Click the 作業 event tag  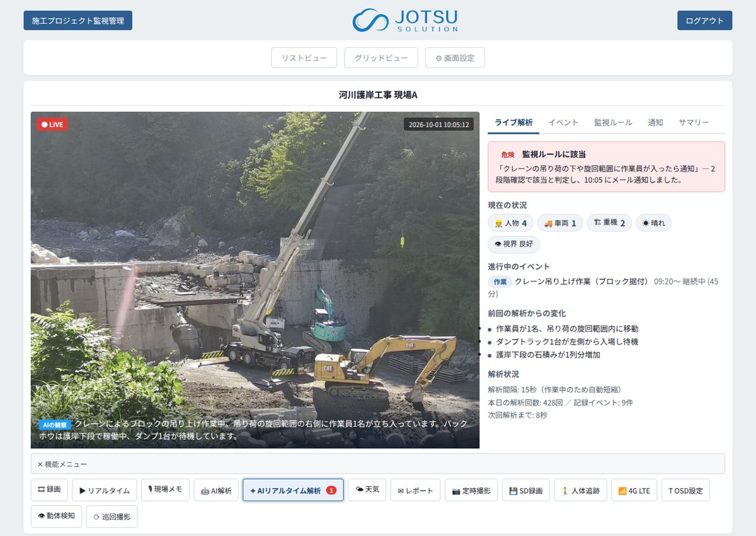point(500,282)
